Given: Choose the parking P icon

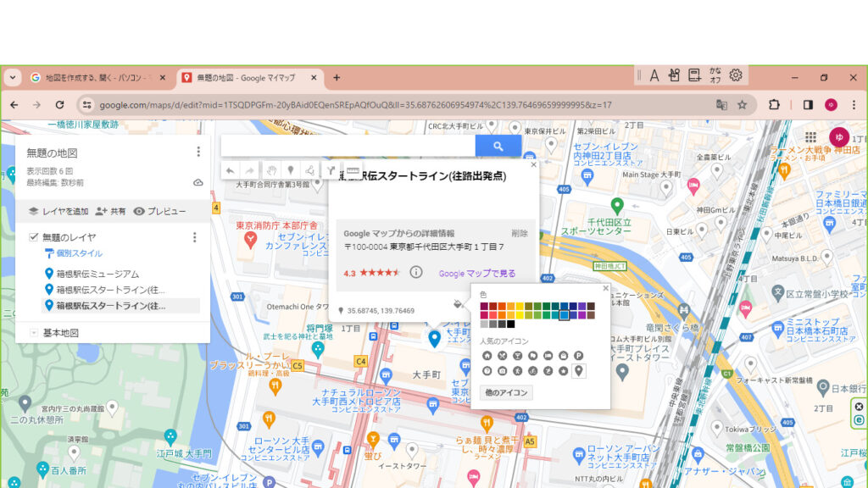Looking at the screenshot, I should click(578, 356).
